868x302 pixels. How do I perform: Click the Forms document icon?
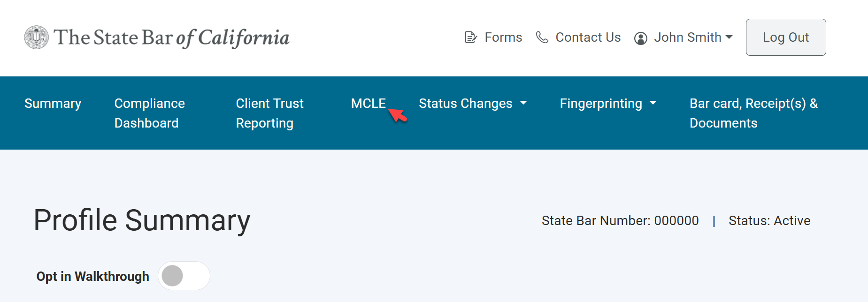pos(471,37)
